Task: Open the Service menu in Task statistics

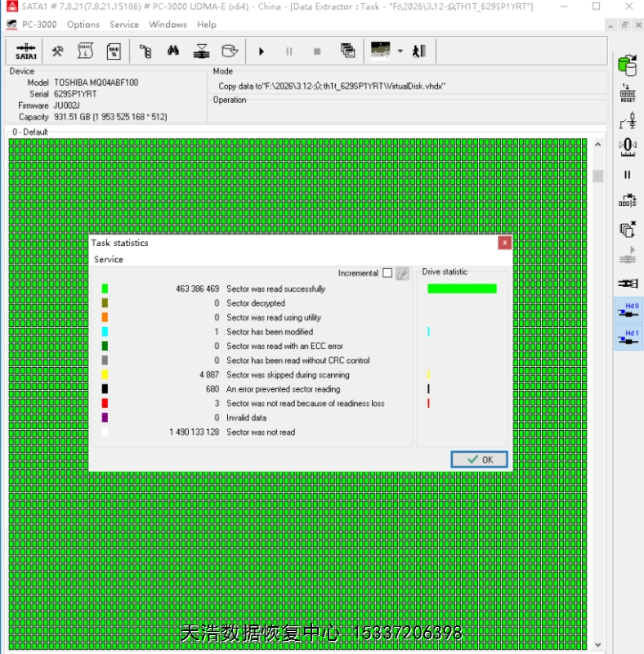Action: 109,259
